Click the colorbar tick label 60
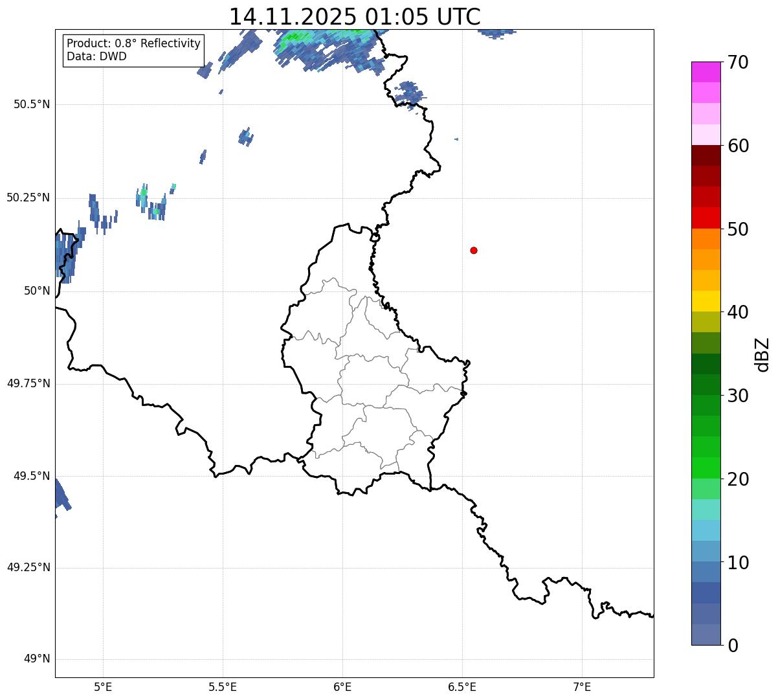This screenshot has width=778, height=700. 738,146
